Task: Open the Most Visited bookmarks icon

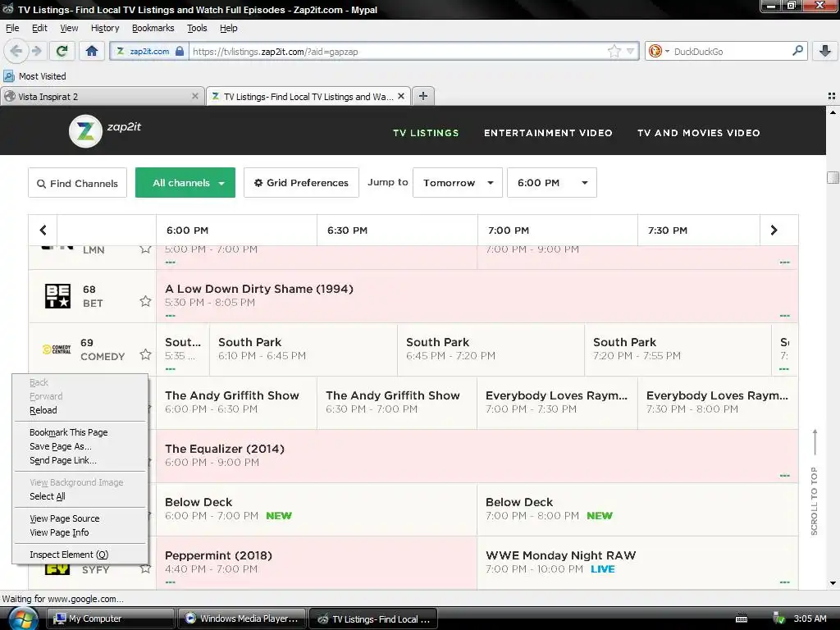Action: [9, 76]
